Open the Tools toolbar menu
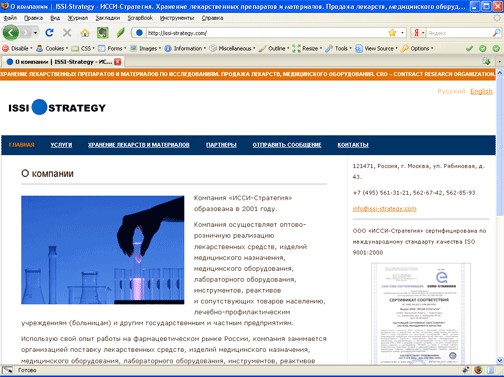This screenshot has height=377, width=504. 339,48
